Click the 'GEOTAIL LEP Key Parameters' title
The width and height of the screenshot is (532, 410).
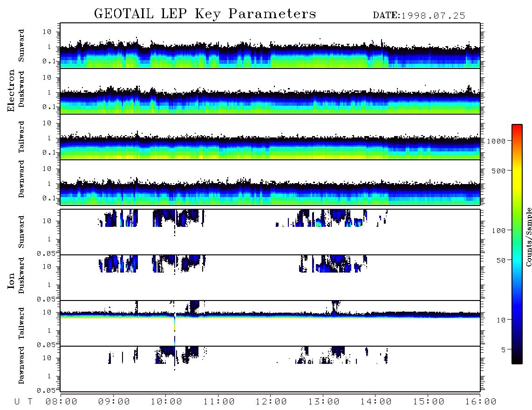(x=205, y=14)
